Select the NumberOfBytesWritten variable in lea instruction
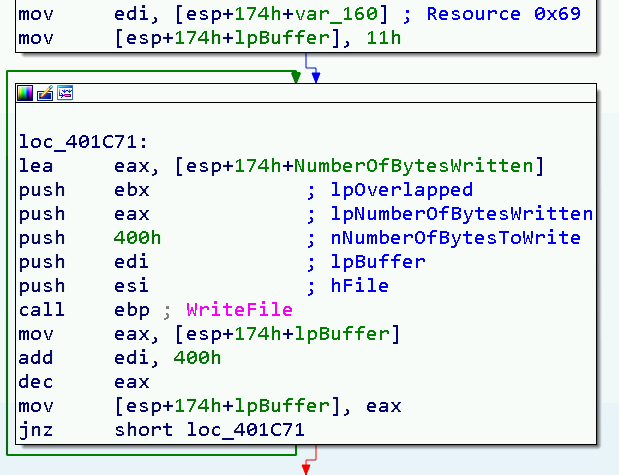The height and width of the screenshot is (475, 619). point(414,166)
